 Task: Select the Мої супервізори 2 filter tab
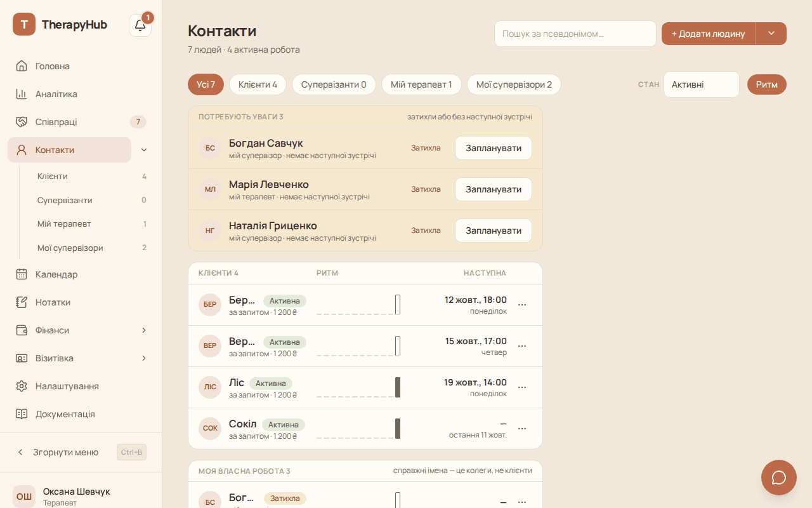(514, 84)
